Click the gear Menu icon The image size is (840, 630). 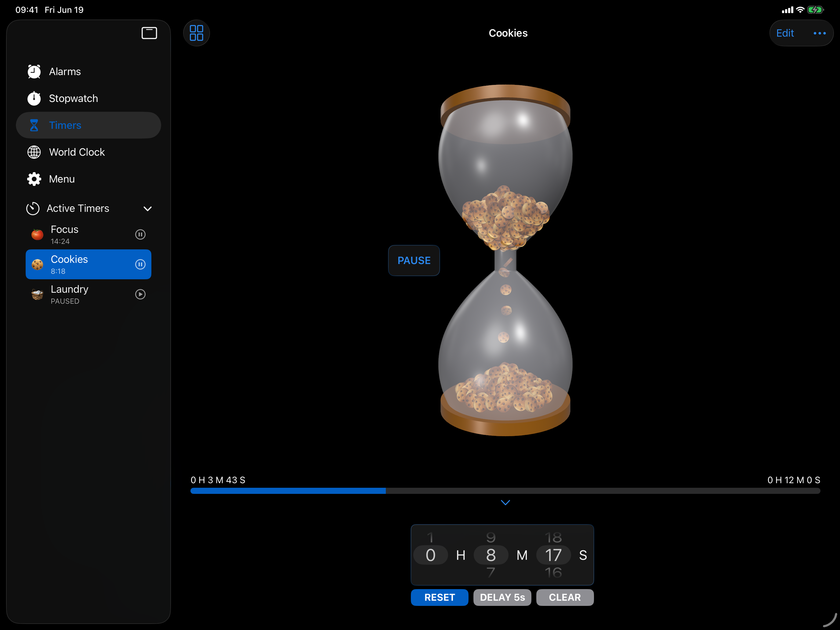34,179
